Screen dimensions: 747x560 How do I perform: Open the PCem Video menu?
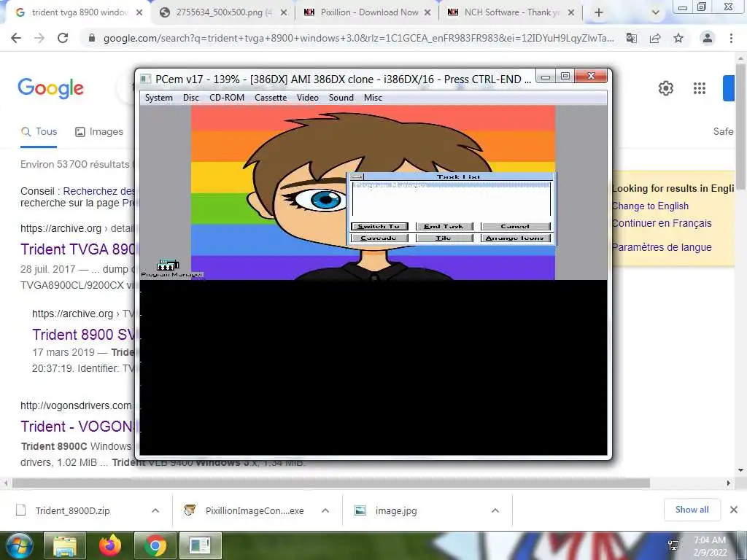pyautogui.click(x=308, y=98)
